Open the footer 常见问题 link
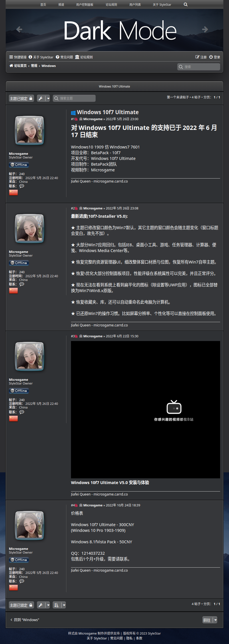229x644 pixels. pos(117,638)
